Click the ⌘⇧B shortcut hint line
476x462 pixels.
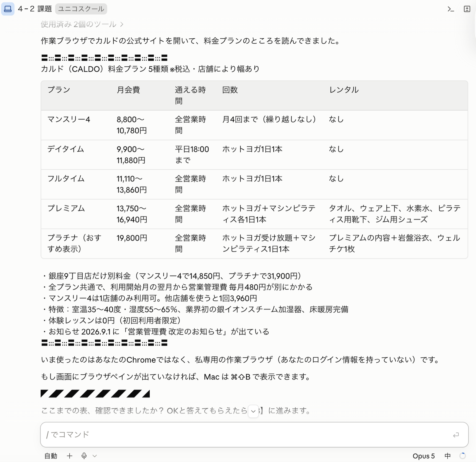(176, 377)
